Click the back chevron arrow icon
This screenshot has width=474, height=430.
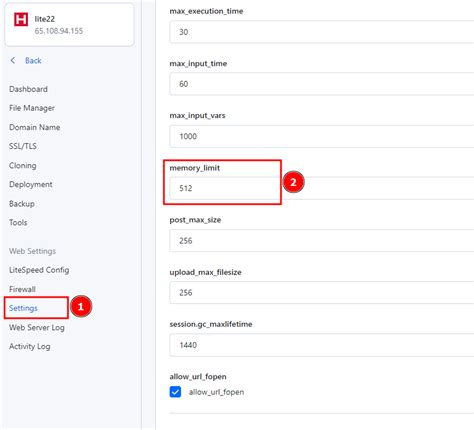point(13,60)
